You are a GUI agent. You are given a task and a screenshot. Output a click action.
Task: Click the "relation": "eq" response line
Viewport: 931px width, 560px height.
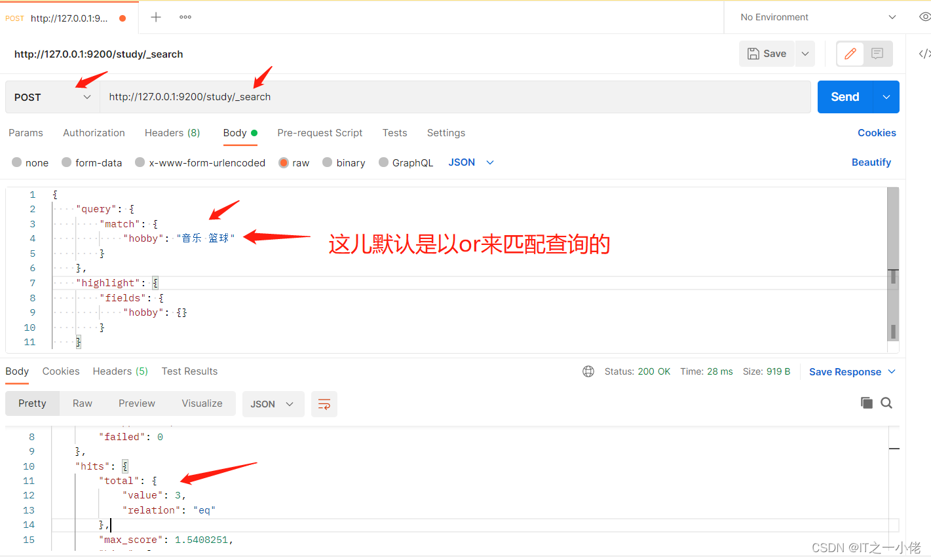(169, 510)
